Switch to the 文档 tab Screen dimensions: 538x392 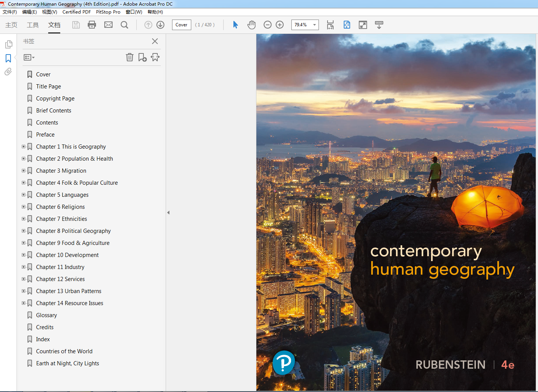point(54,25)
